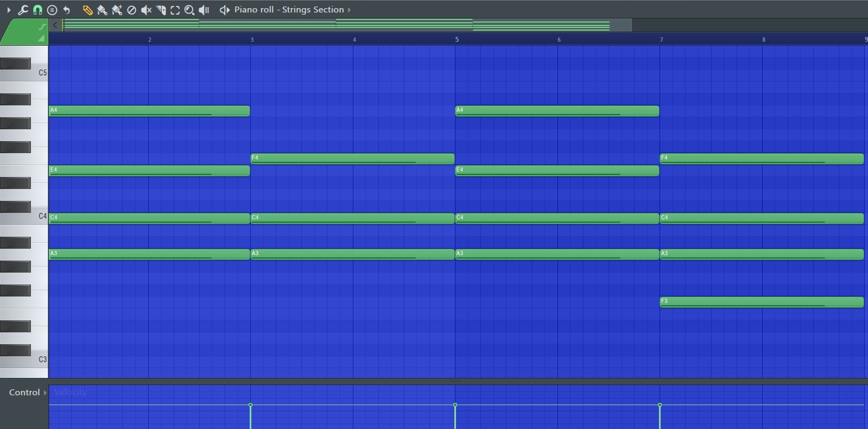Select the Zoom magnifier tool
The width and height of the screenshot is (868, 429).
click(x=189, y=10)
